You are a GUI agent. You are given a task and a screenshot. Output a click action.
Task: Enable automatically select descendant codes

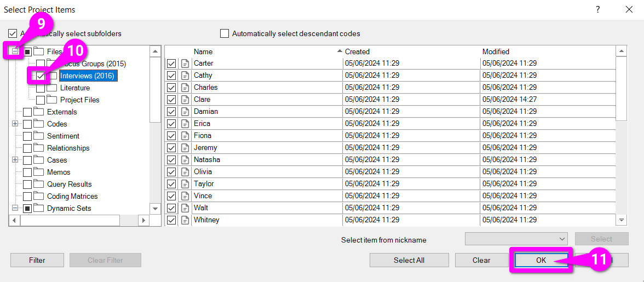(225, 33)
